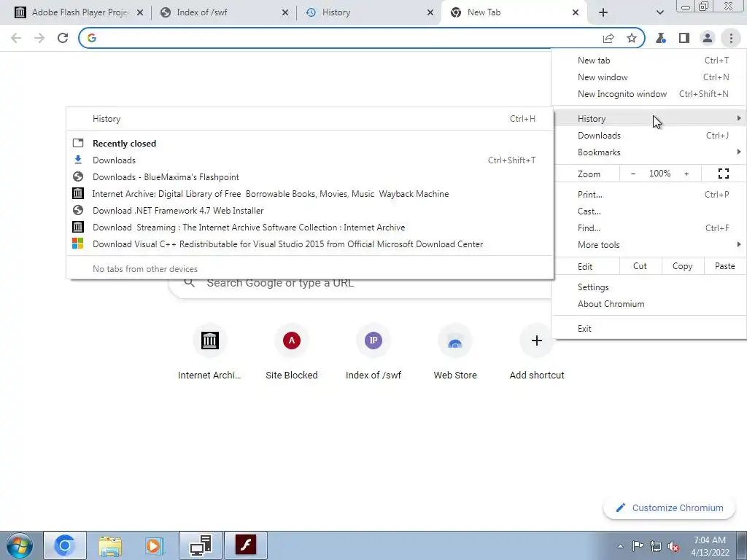The width and height of the screenshot is (747, 560).
Task: Click the muted volume tray icon
Action: tap(673, 546)
